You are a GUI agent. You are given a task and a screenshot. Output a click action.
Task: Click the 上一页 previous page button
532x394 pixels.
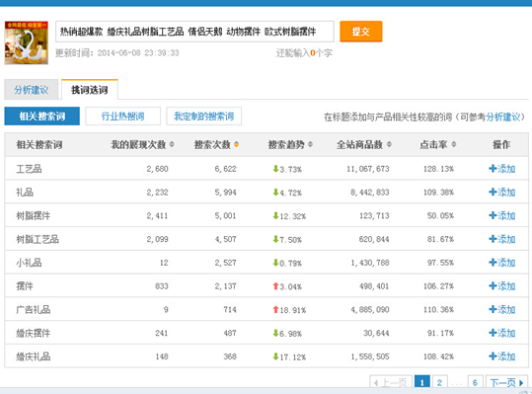[x=391, y=382]
